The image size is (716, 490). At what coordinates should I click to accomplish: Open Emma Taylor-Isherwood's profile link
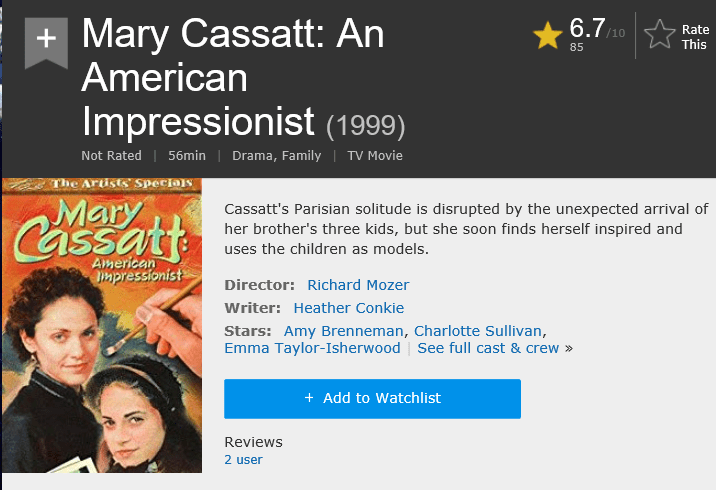click(x=311, y=348)
